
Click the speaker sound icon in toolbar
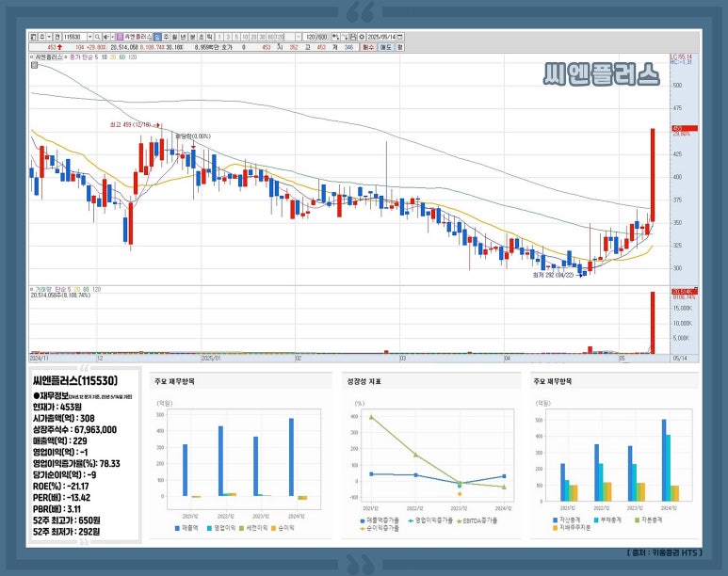[105, 37]
